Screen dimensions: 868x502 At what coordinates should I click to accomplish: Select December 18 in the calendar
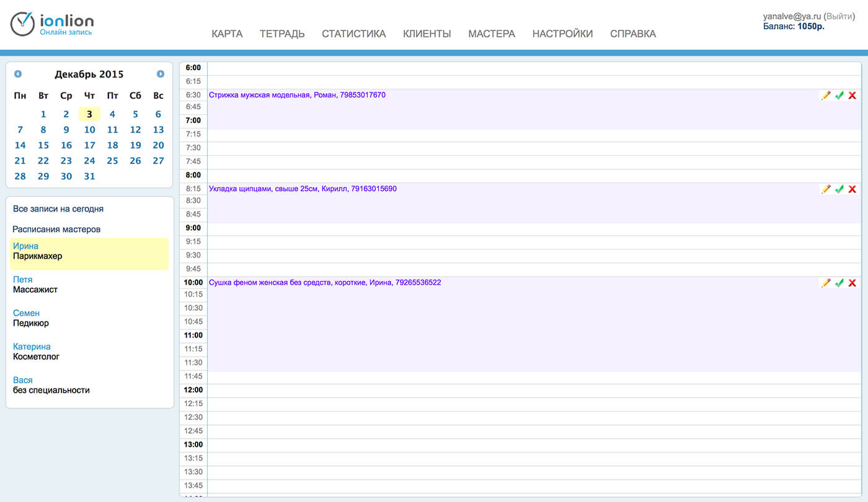(x=112, y=145)
